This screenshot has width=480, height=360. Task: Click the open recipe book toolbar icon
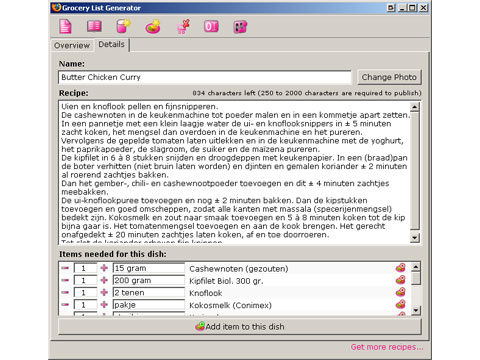94,26
